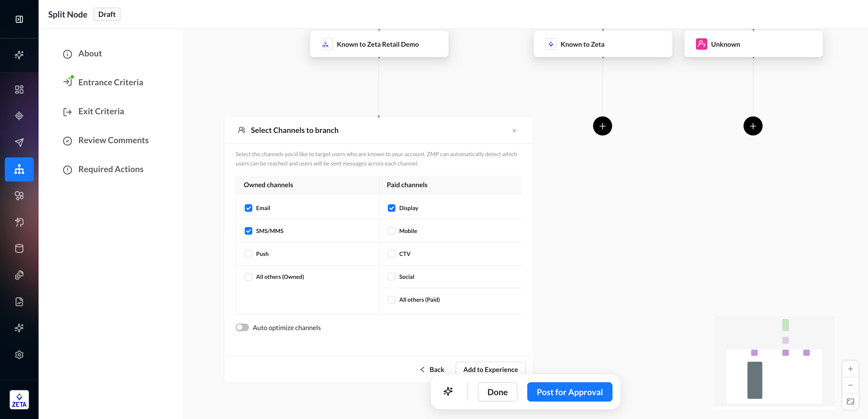868x419 pixels.
Task: Go back with the Back chevron button
Action: click(432, 370)
